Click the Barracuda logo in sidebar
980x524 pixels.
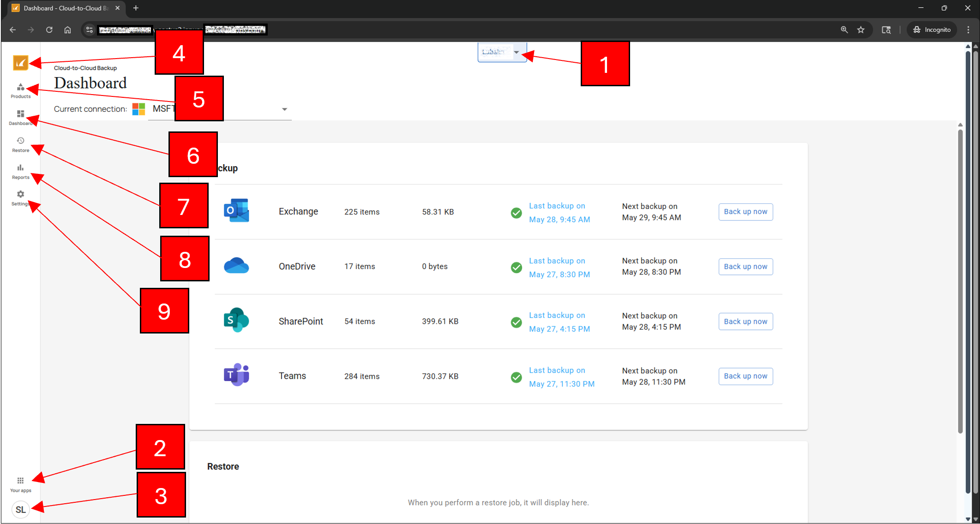[21, 63]
